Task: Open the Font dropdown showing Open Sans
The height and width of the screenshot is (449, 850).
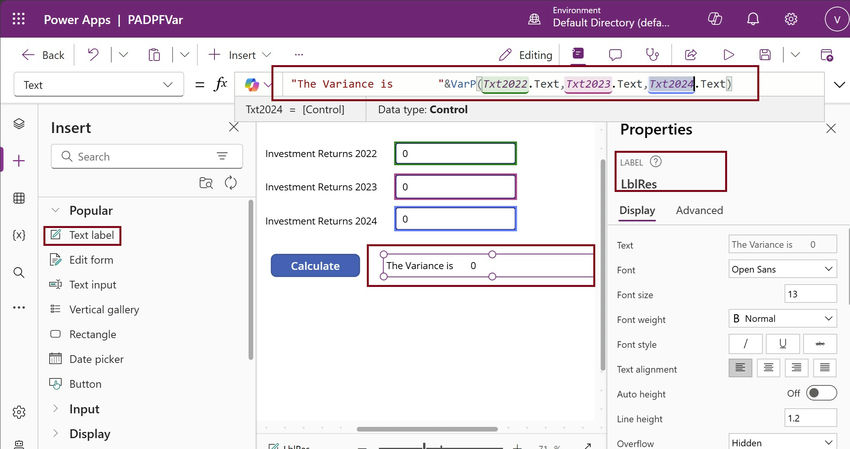Action: pyautogui.click(x=782, y=269)
